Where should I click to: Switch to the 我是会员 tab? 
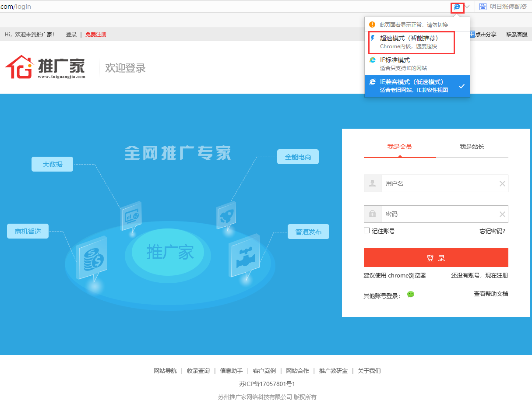point(400,147)
